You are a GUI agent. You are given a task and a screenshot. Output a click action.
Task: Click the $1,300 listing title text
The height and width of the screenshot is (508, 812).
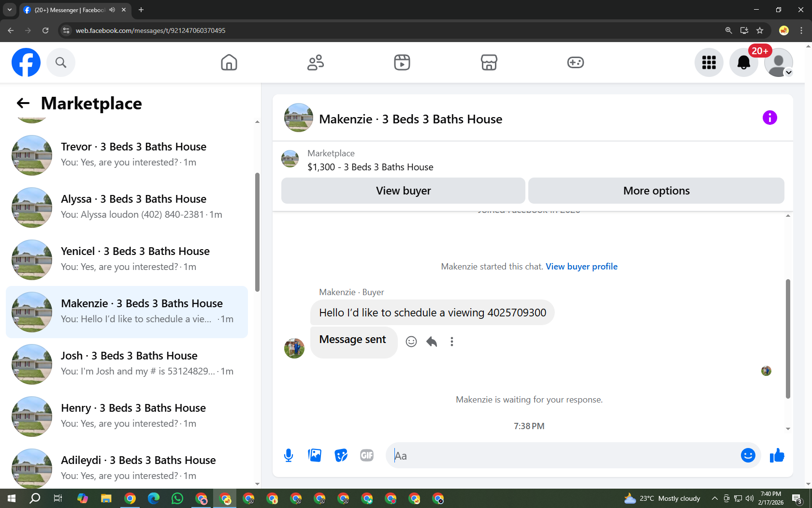(x=370, y=167)
